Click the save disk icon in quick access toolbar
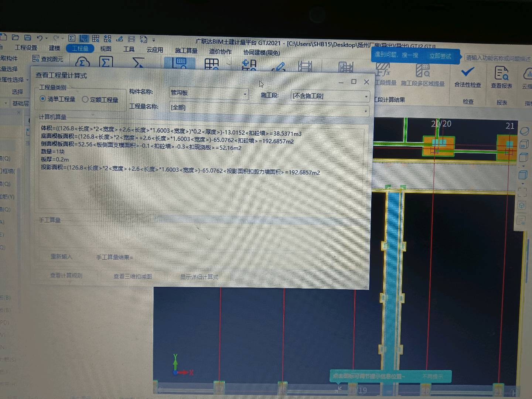This screenshot has width=532, height=399. (x=28, y=37)
